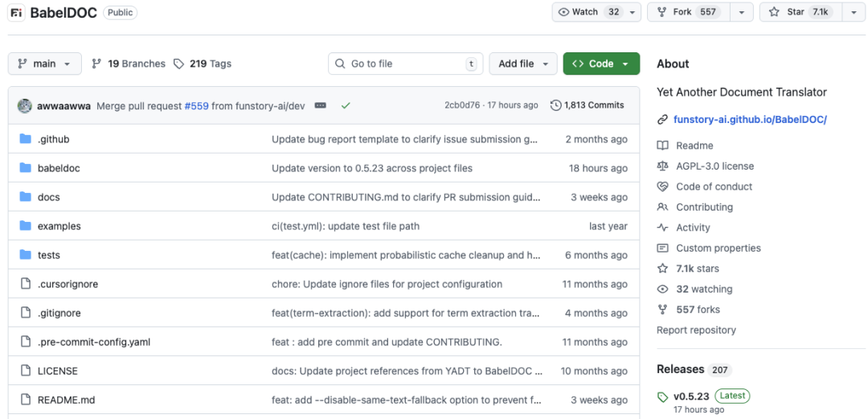The height and width of the screenshot is (419, 868).
Task: Click the .github folder icon
Action: pos(25,139)
